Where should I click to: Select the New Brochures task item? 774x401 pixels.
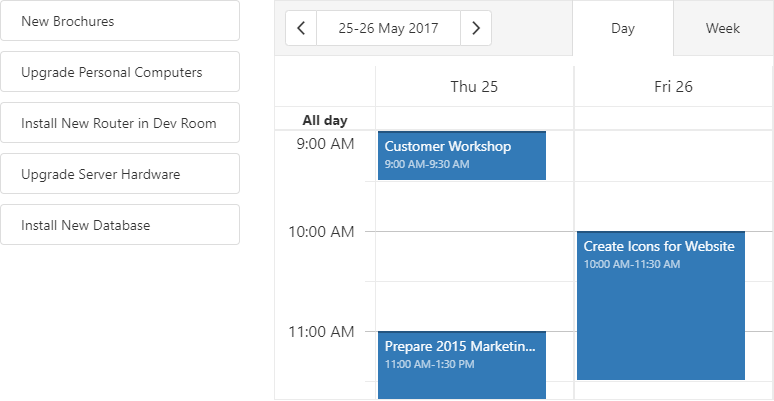point(120,21)
